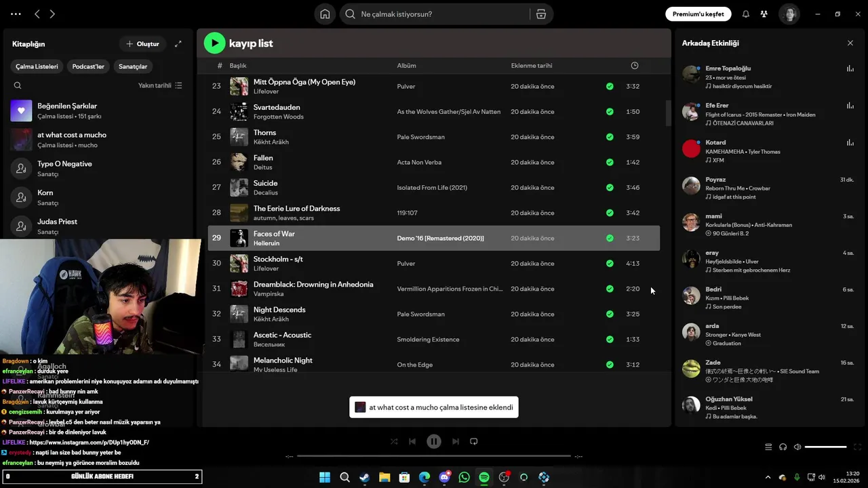Viewport: 868px width, 488px height.
Task: Sort by the Albüm column header
Action: [406, 66]
